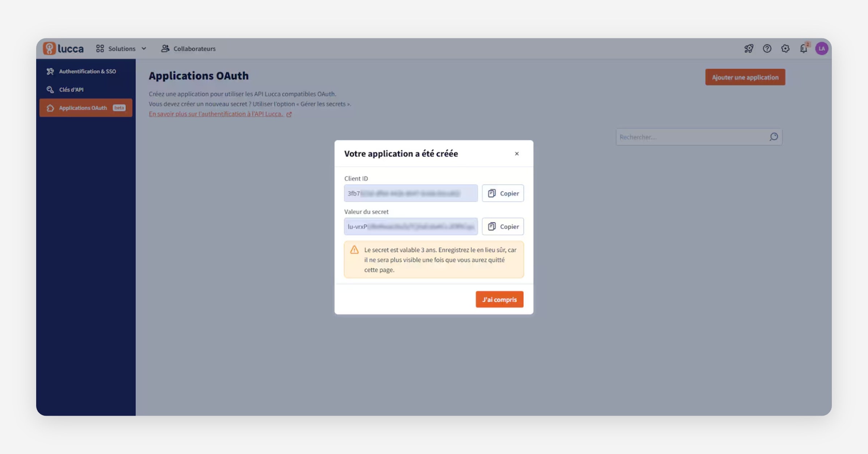Copy the Client ID value
The width and height of the screenshot is (868, 454).
click(503, 193)
